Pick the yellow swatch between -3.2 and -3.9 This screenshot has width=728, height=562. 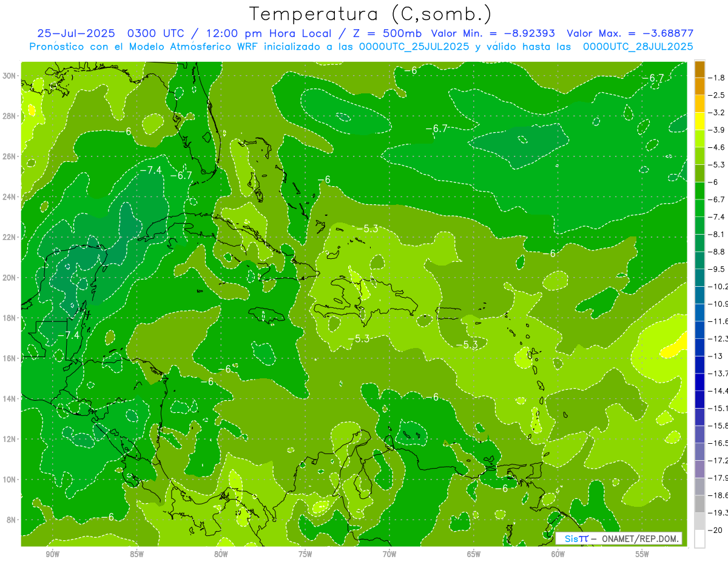pyautogui.click(x=699, y=121)
